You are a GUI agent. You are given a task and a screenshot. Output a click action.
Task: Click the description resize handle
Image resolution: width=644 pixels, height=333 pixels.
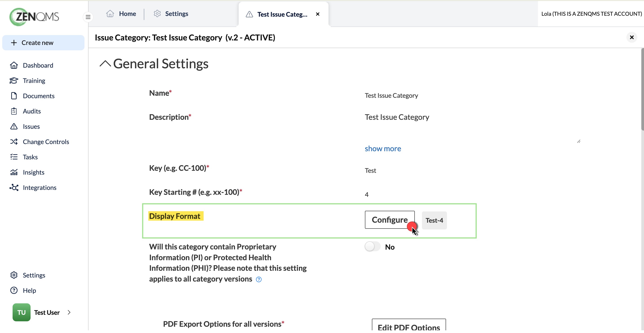point(579,142)
